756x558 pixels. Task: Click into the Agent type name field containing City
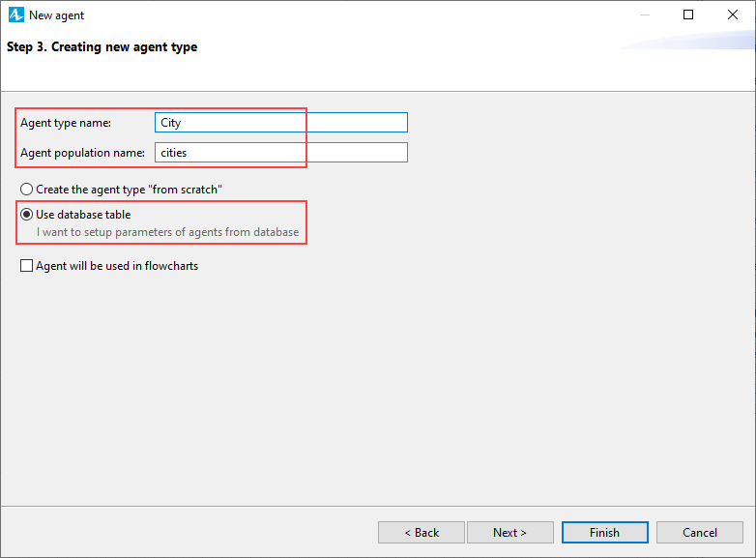click(x=281, y=123)
